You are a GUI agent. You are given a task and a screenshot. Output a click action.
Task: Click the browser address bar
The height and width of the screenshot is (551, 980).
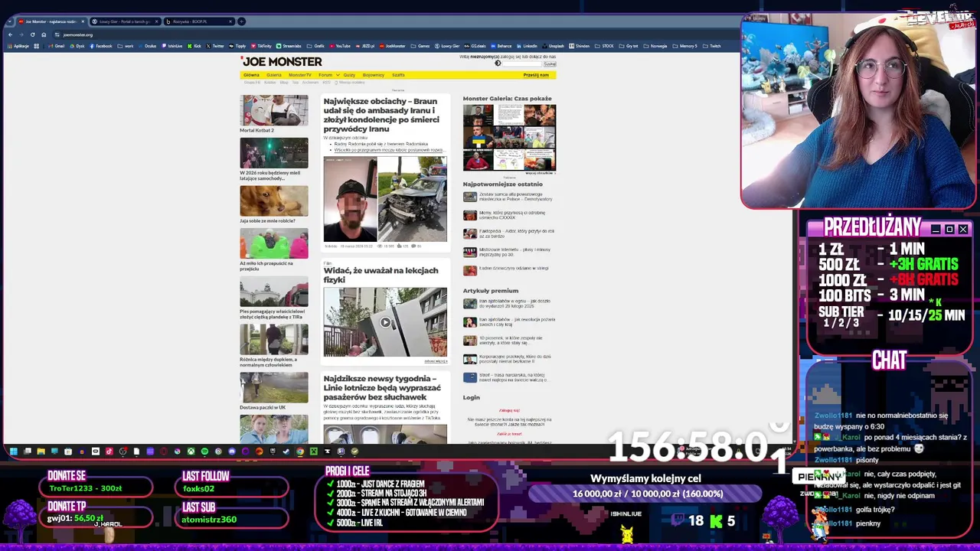383,34
